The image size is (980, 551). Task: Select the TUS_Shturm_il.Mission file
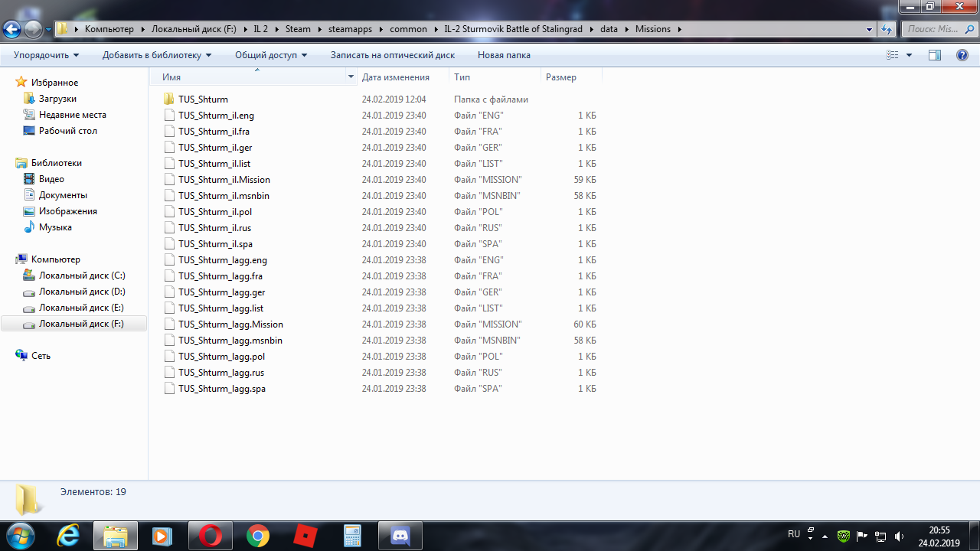coord(224,180)
